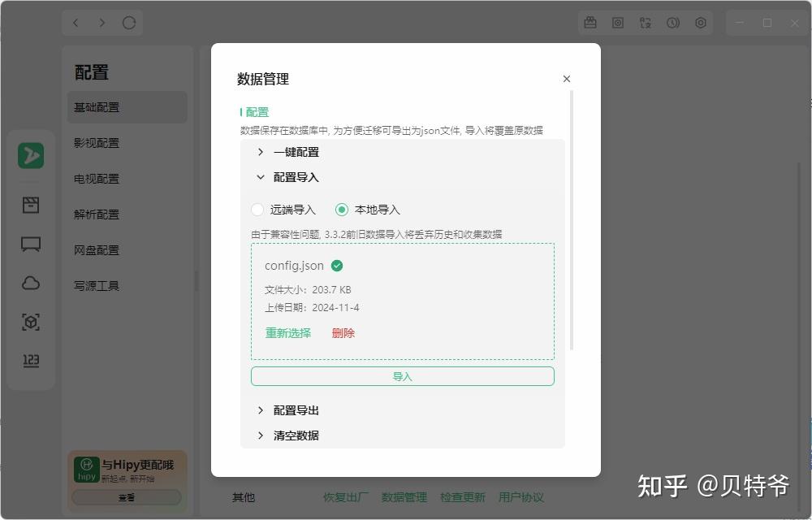The height and width of the screenshot is (520, 812).
Task: Select the 远端导入 radio button
Action: 257,210
